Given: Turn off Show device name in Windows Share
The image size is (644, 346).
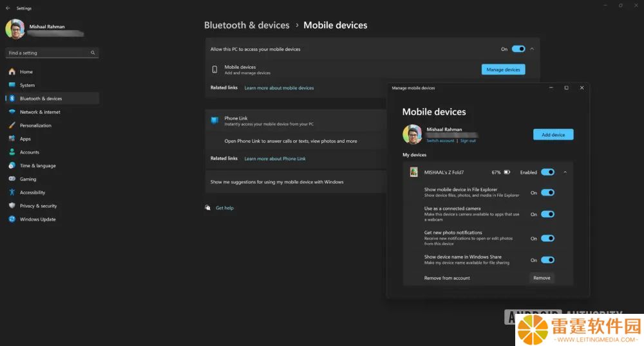Looking at the screenshot, I should pos(547,260).
